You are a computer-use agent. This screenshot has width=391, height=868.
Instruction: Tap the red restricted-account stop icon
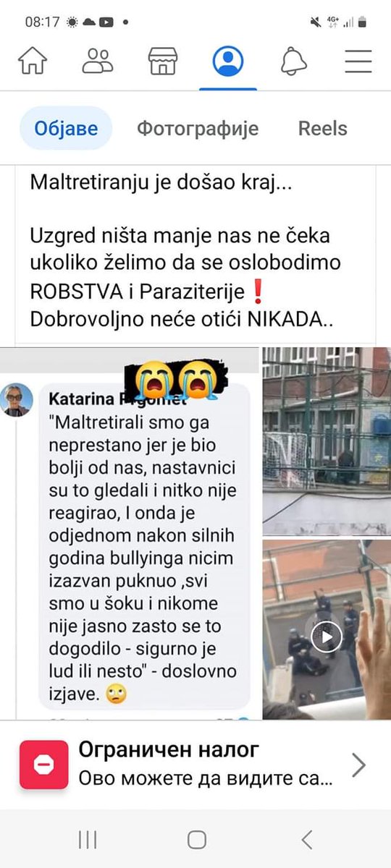coord(44,765)
